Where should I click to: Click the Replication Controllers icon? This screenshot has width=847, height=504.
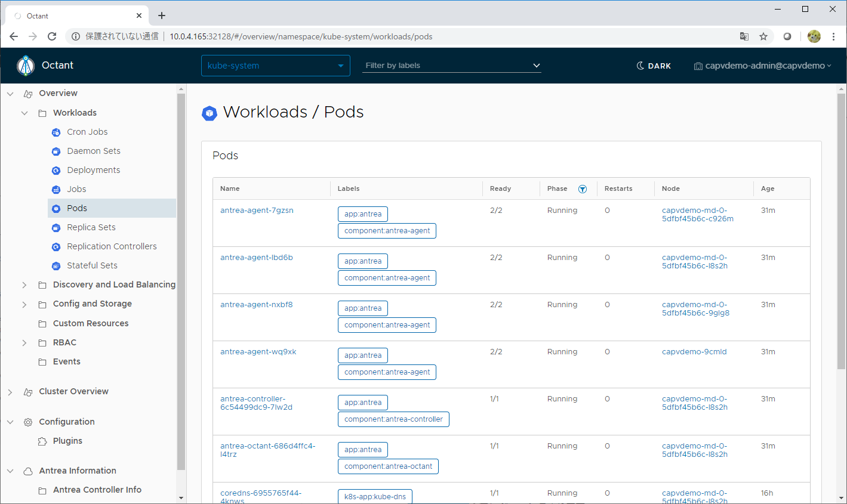56,247
